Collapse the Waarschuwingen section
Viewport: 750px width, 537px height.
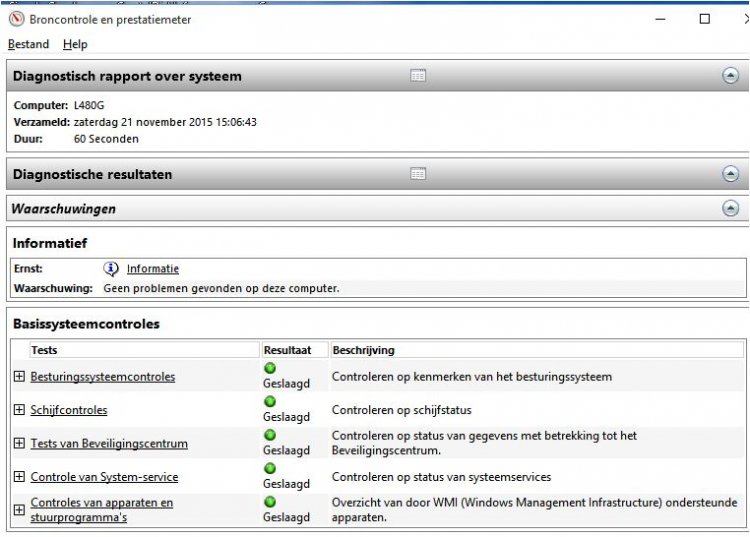pyautogui.click(x=730, y=209)
